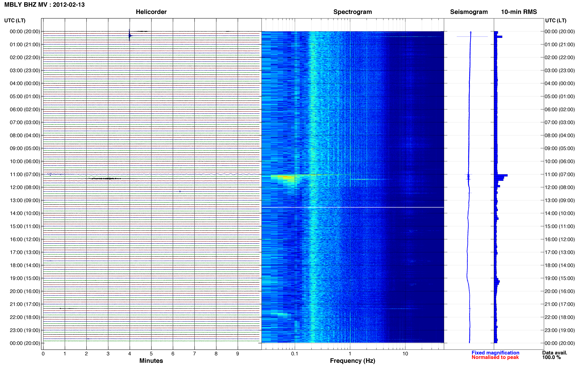The width and height of the screenshot is (588, 368).
Task: Click the RMS bar just after 00:00 at top
Action: (498, 37)
